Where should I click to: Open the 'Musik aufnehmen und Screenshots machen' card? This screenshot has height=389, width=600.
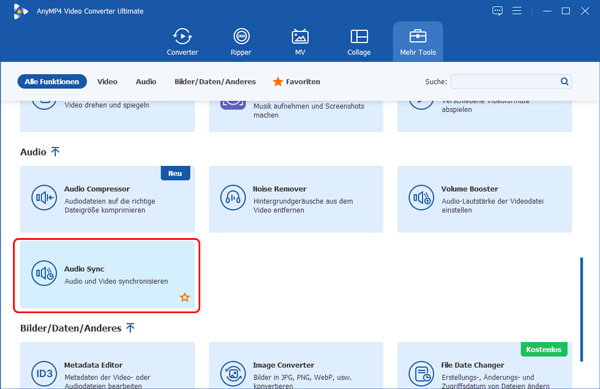pos(296,116)
